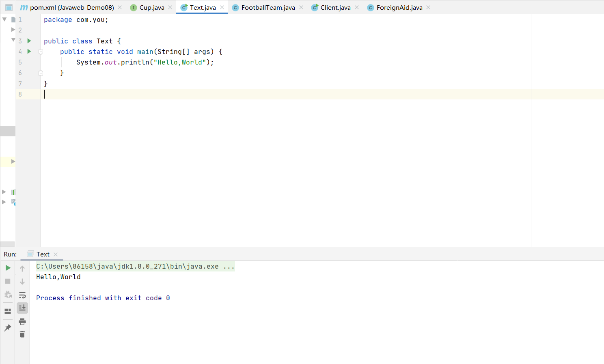This screenshot has width=604, height=364.
Task: Click the fold end marker on line 6
Action: pyautogui.click(x=41, y=73)
